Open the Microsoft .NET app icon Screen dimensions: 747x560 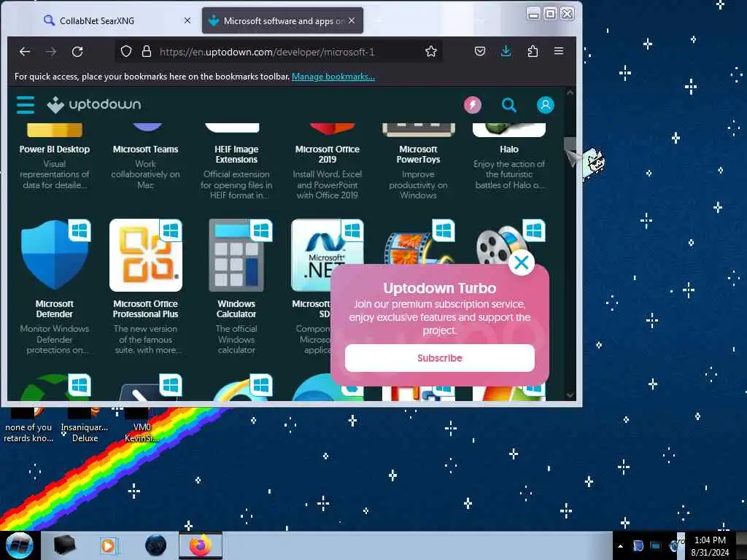327,255
